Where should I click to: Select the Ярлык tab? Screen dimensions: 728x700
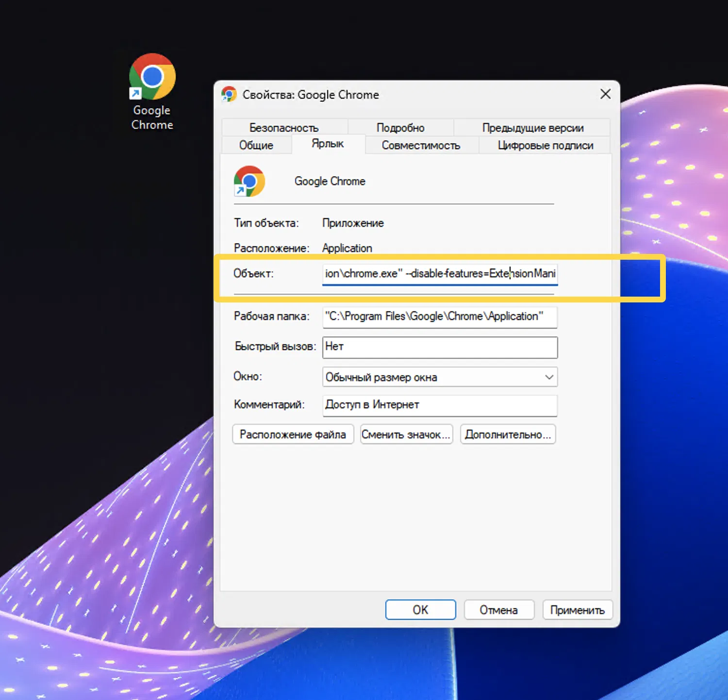(x=328, y=144)
